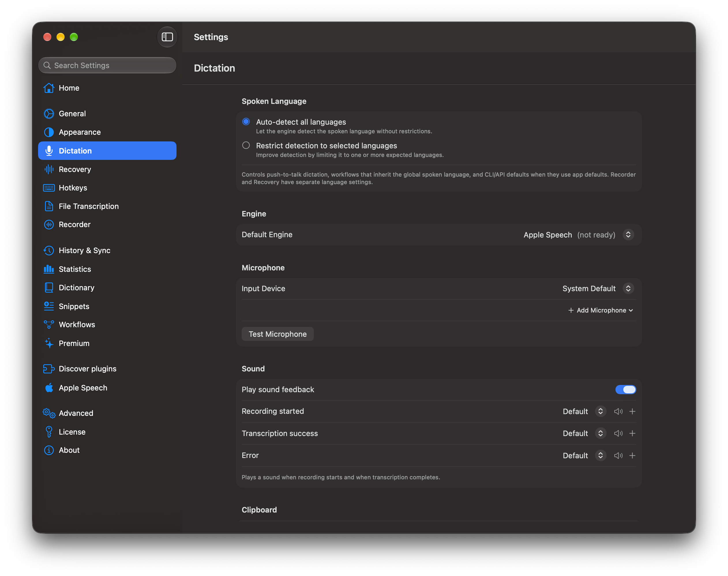Click the Search Settings field
The height and width of the screenshot is (576, 728).
pos(107,66)
